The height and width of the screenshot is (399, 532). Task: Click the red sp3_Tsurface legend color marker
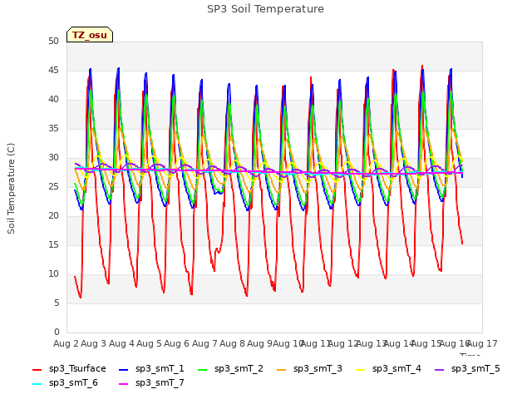pyautogui.click(x=37, y=369)
